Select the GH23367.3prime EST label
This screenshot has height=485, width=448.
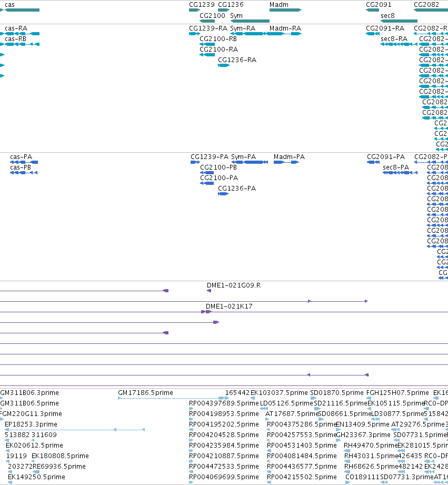363,435
